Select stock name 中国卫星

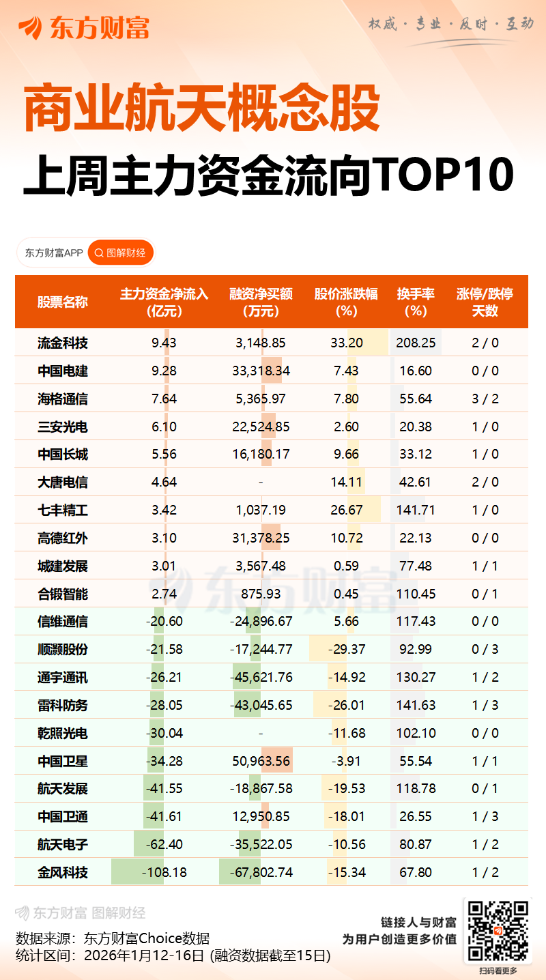[62, 761]
